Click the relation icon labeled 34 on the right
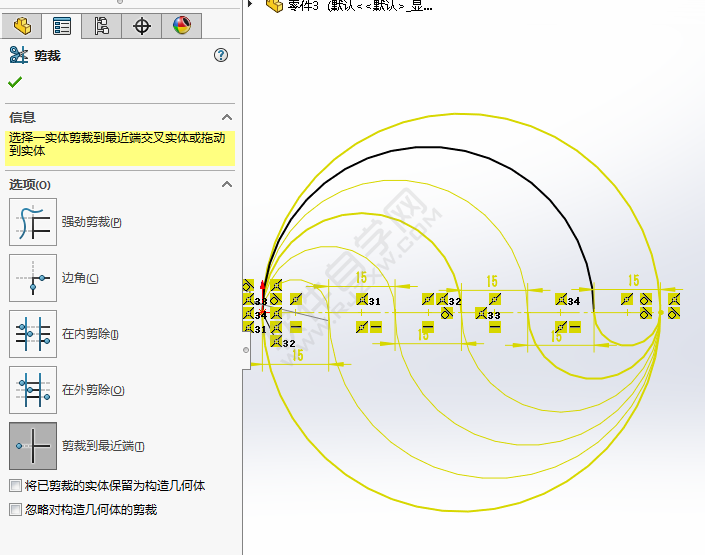The image size is (705, 555). 561,299
